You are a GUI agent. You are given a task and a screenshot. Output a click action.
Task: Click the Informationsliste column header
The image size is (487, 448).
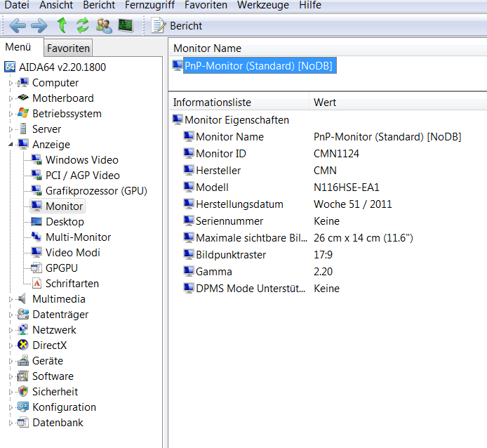tap(239, 103)
